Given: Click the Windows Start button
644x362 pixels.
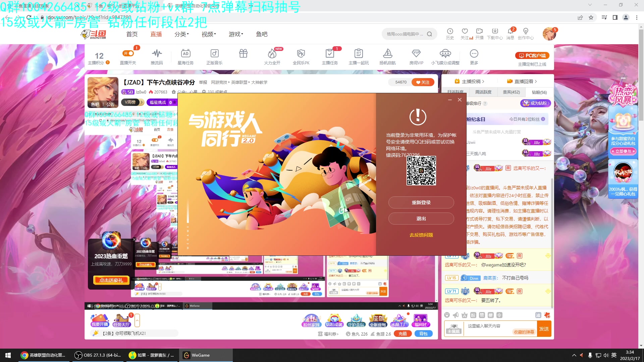Looking at the screenshot, I should tap(8, 355).
